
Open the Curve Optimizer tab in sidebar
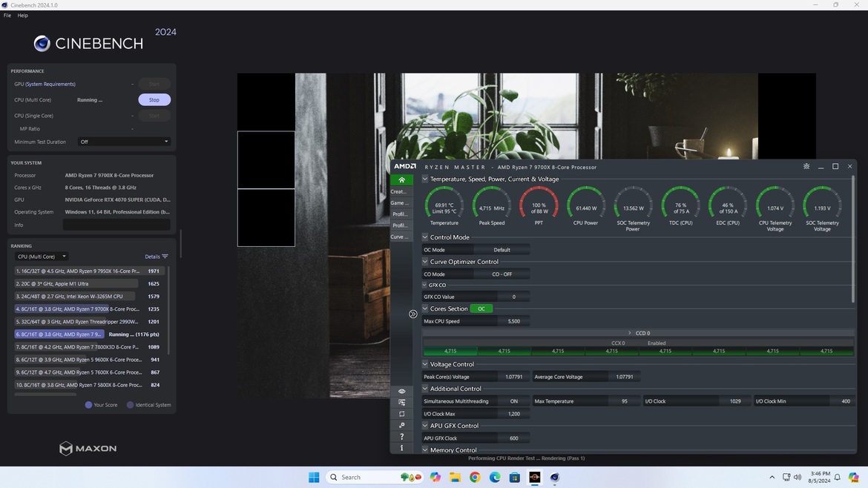click(x=401, y=237)
